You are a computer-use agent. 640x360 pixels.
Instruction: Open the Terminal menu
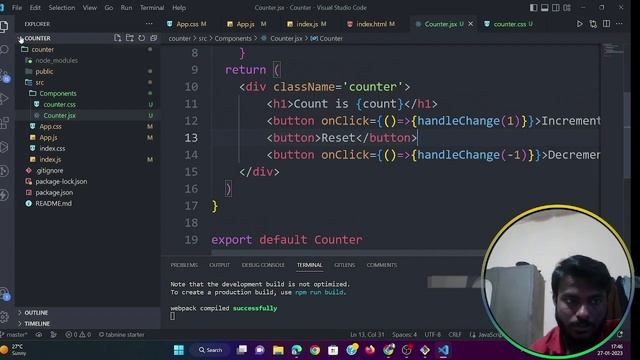point(152,8)
